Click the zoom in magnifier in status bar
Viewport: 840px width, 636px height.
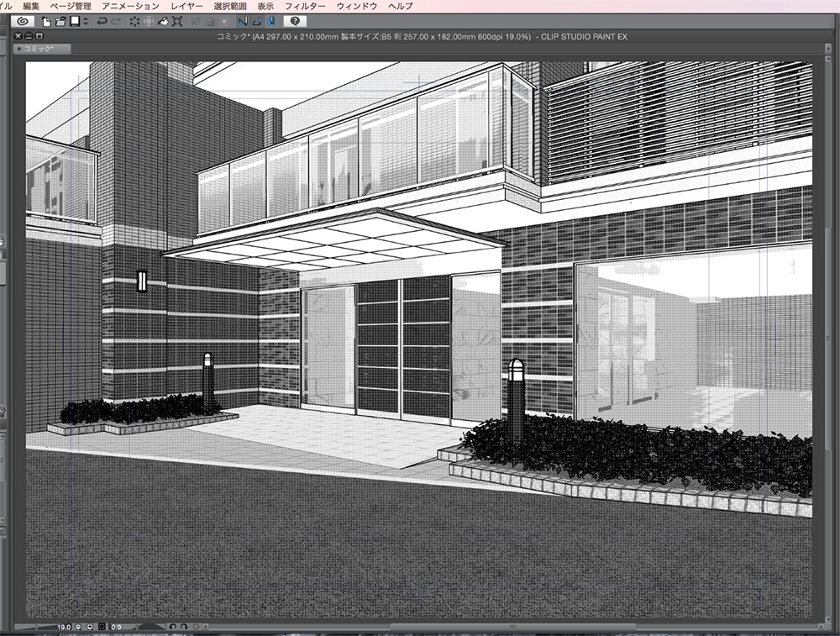(90, 625)
